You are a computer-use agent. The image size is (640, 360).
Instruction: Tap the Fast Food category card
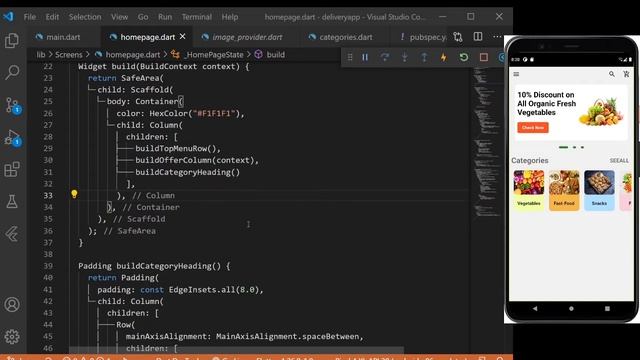tap(564, 190)
